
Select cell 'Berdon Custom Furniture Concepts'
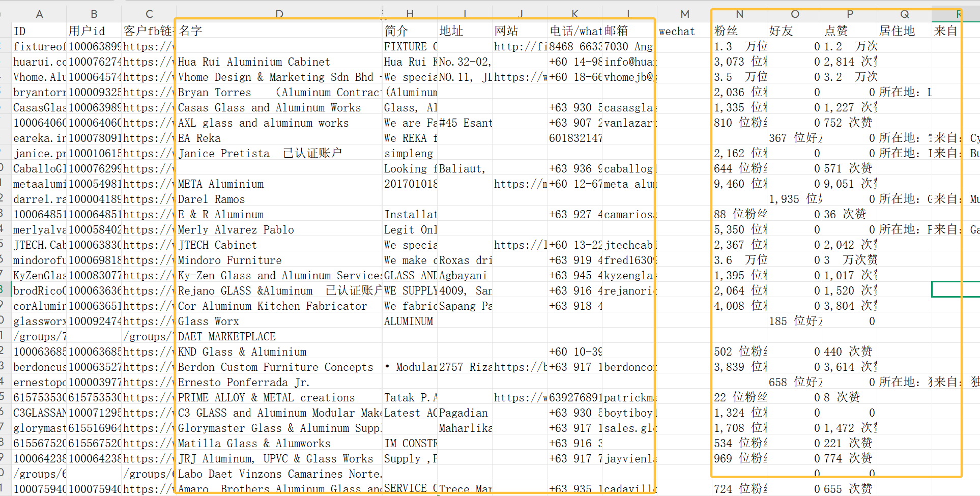[x=279, y=367]
